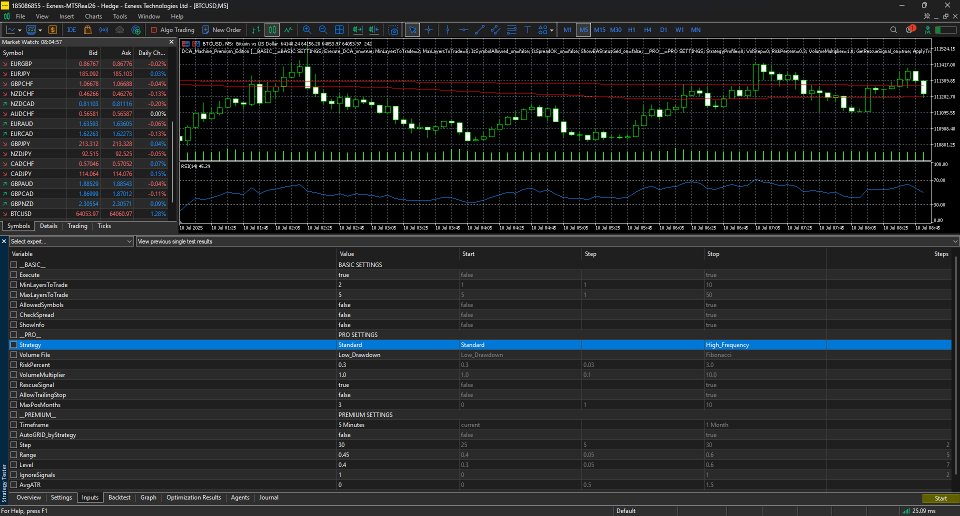Select the H4 timeframe button

(648, 29)
